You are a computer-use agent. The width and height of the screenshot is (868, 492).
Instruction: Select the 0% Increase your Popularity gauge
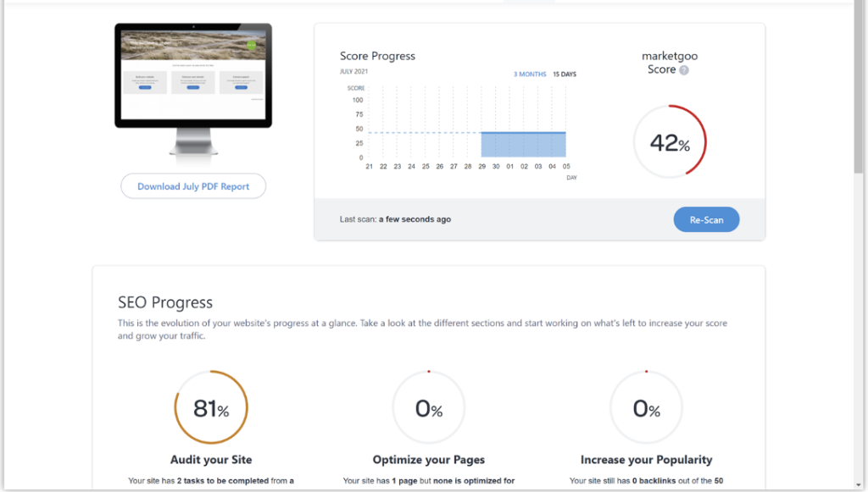646,407
